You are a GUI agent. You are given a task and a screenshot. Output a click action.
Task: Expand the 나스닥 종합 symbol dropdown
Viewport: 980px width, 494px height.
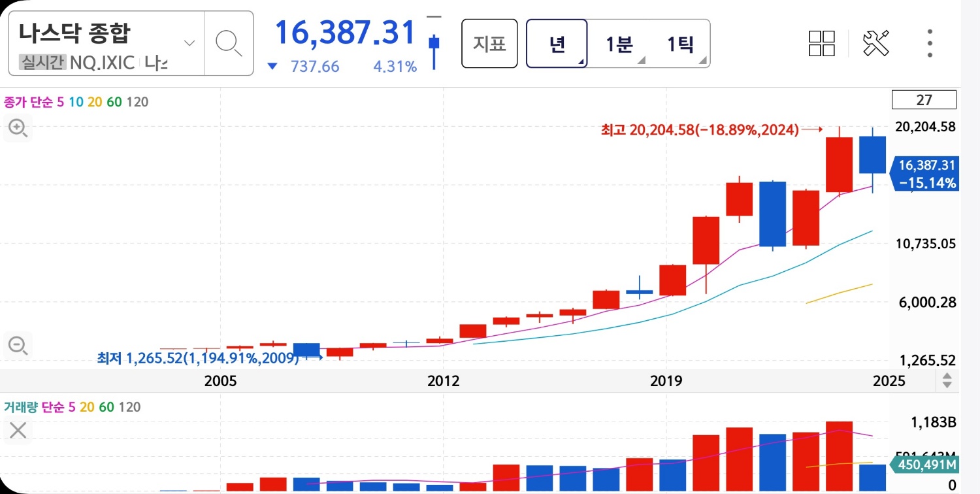point(189,43)
